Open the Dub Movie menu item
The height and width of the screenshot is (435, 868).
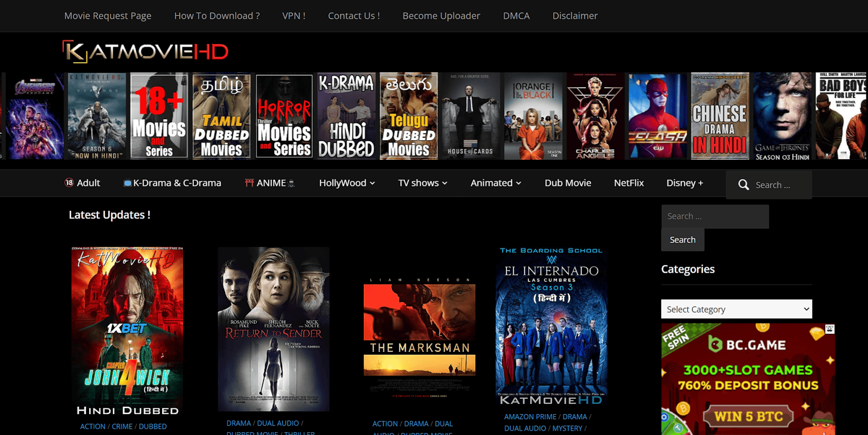(567, 183)
